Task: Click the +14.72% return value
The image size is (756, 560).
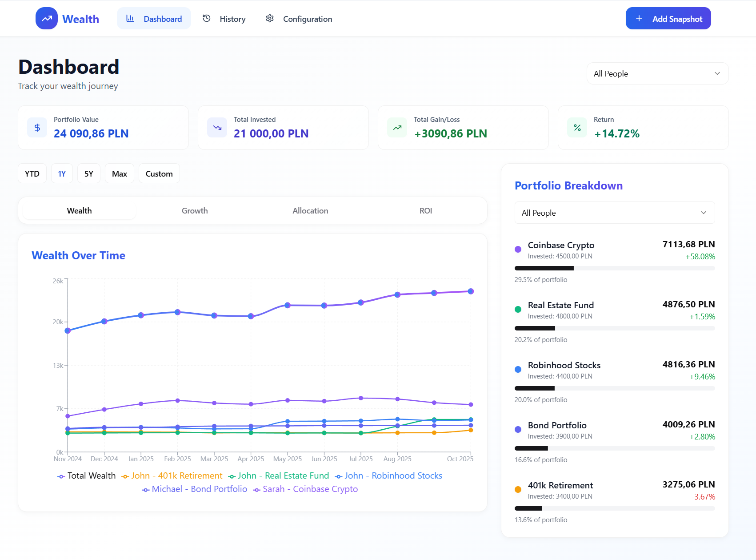Action: pyautogui.click(x=617, y=133)
